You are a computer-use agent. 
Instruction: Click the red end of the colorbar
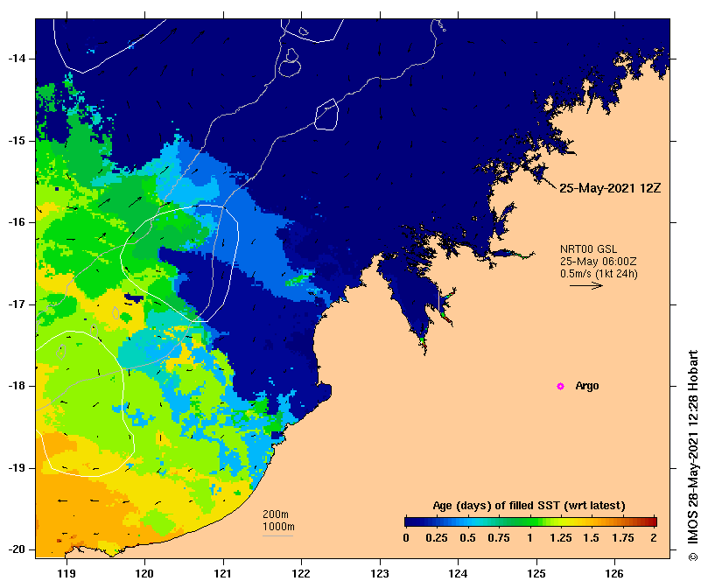coord(653,522)
